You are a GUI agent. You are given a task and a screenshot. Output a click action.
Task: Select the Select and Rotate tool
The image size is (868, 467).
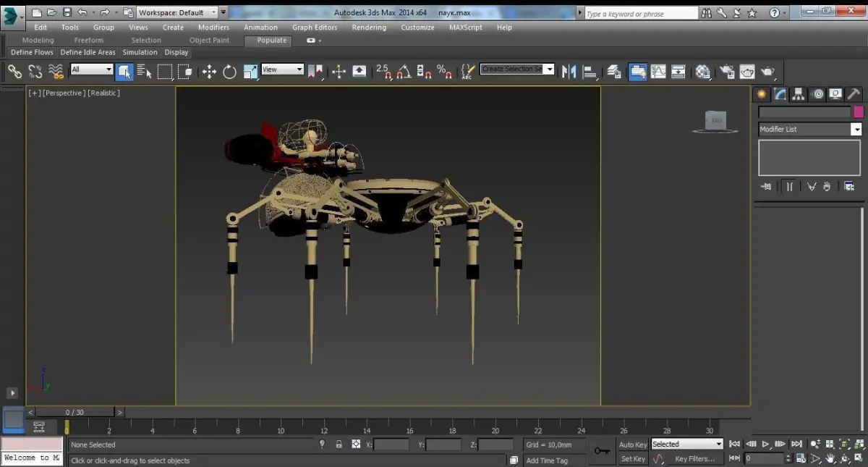point(230,71)
